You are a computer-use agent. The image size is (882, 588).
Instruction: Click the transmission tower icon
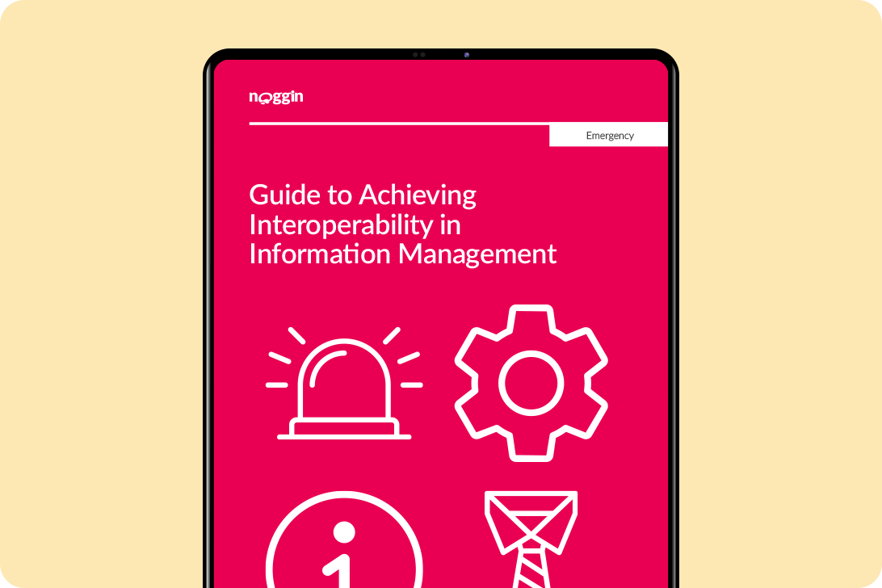[x=531, y=537]
